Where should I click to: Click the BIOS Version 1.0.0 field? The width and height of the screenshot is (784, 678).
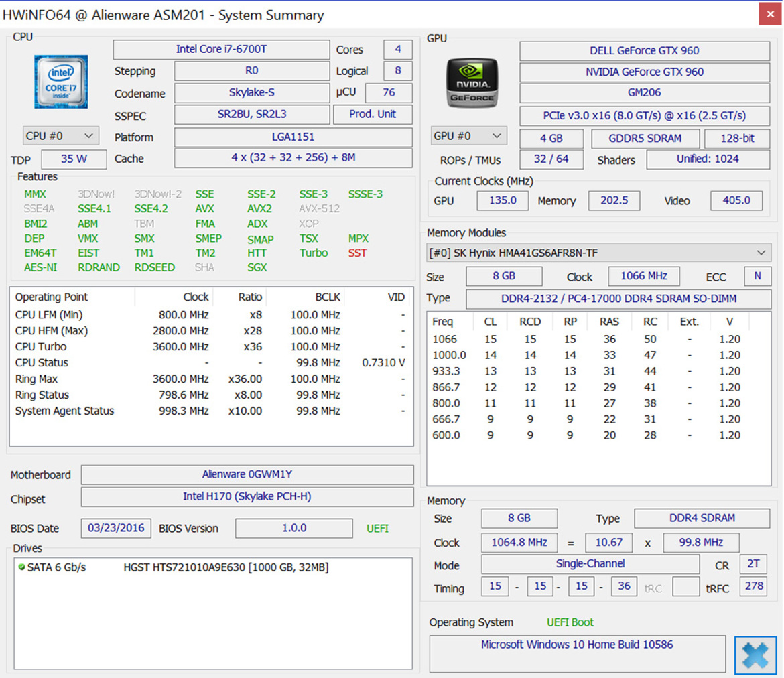click(294, 528)
